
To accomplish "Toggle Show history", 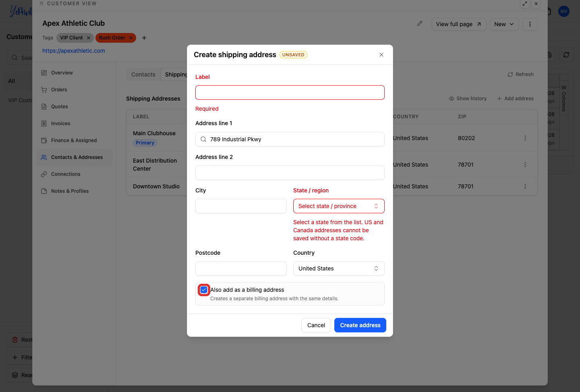I will pos(468,99).
